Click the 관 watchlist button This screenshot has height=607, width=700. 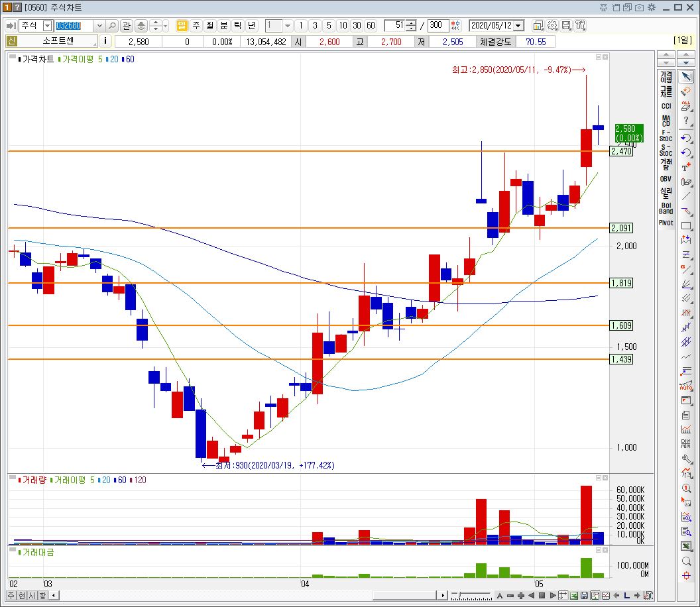[x=127, y=26]
